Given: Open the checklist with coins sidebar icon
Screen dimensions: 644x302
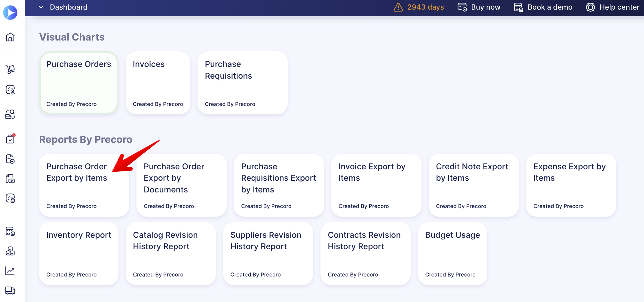Looking at the screenshot, I should (x=10, y=198).
